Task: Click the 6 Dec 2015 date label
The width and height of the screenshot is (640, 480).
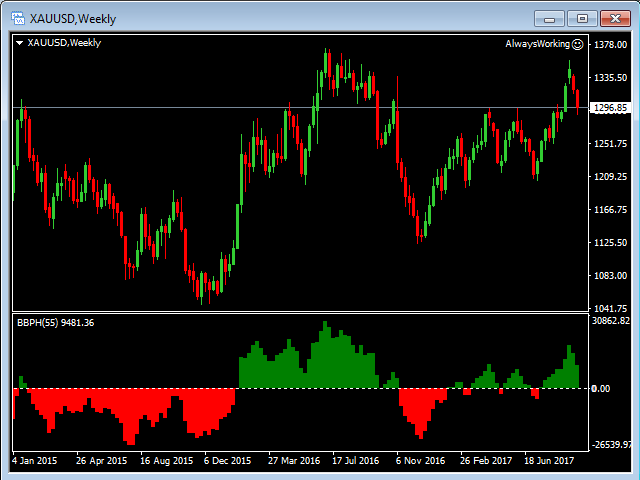Action: point(228,461)
